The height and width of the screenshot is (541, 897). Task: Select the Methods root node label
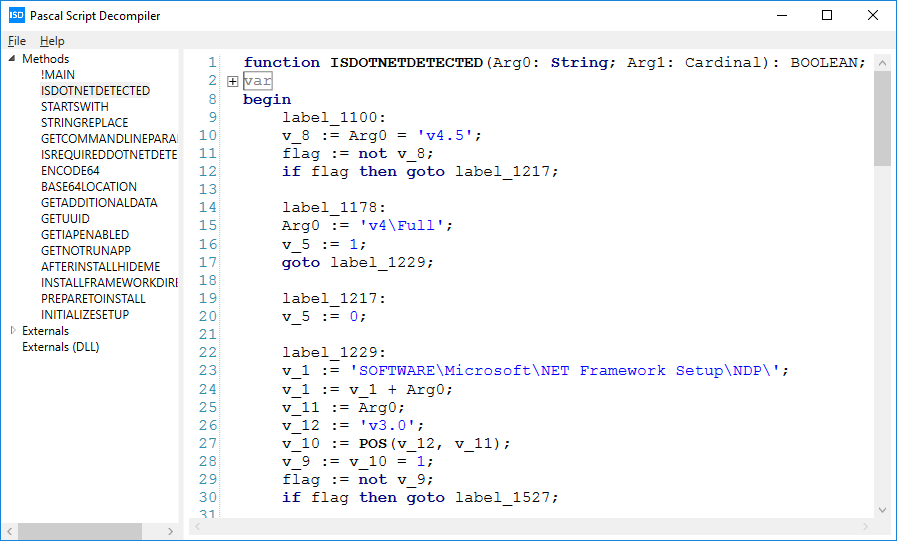tap(45, 59)
